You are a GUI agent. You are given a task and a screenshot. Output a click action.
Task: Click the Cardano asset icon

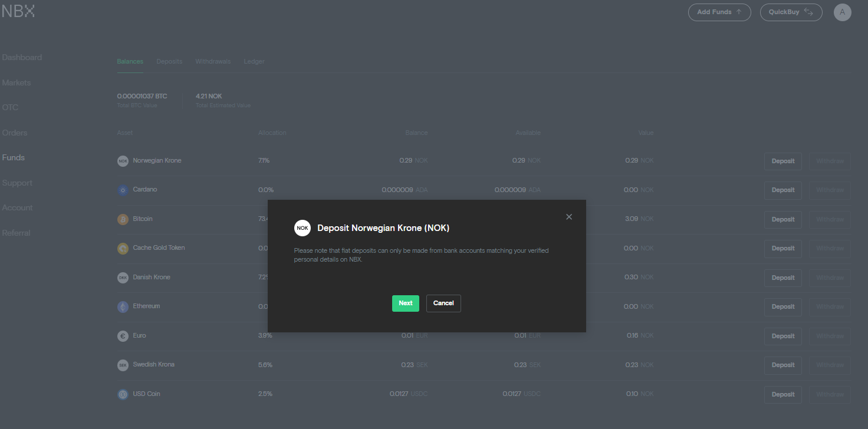click(x=123, y=190)
